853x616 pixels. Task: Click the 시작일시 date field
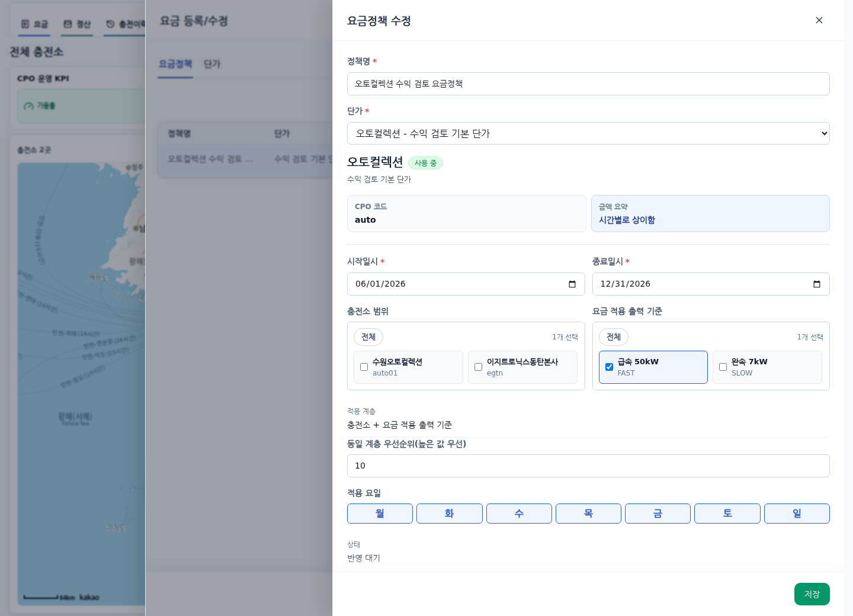click(466, 284)
